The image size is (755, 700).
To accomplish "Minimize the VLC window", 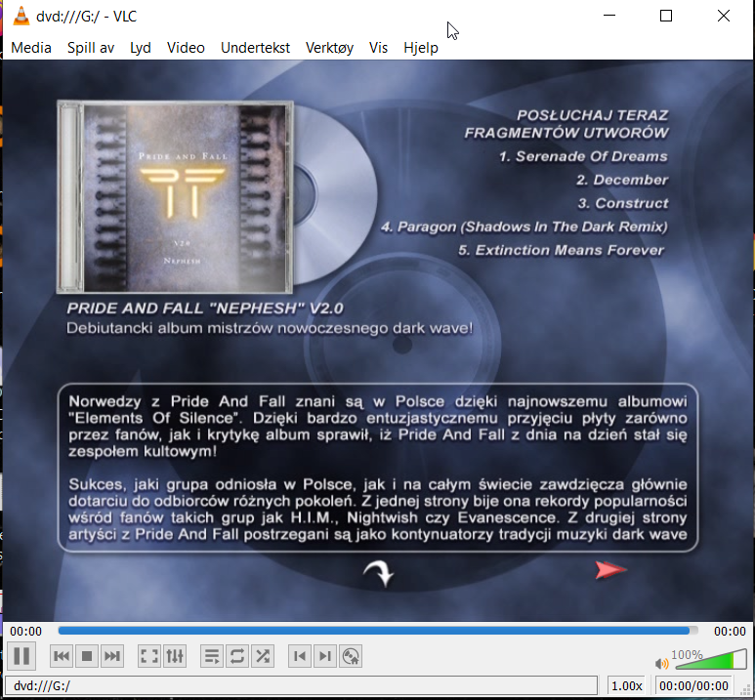I will point(609,16).
